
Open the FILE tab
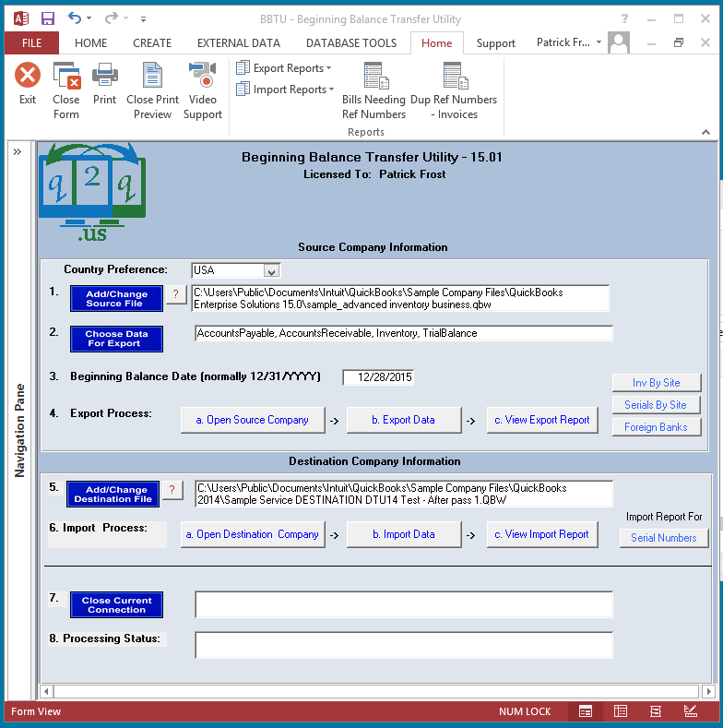[31, 43]
